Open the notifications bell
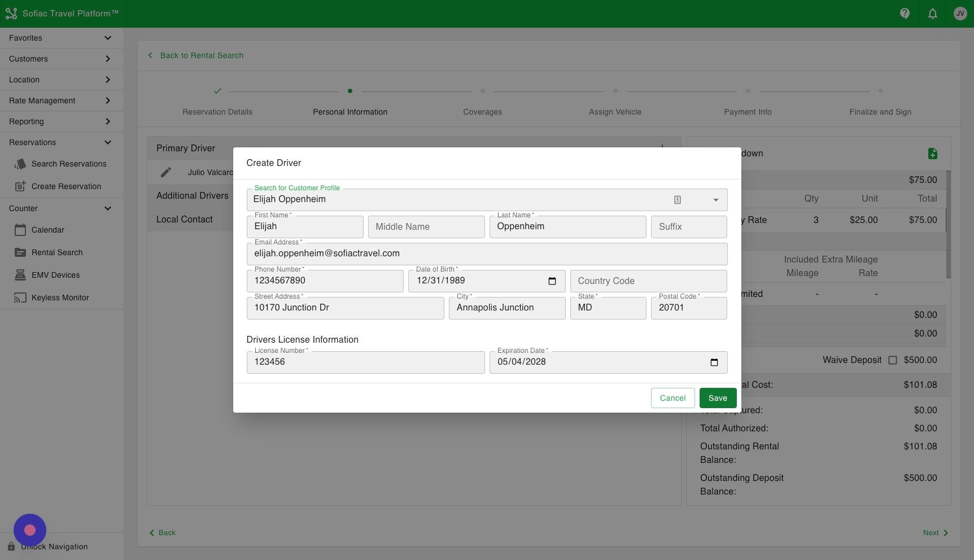 (932, 13)
